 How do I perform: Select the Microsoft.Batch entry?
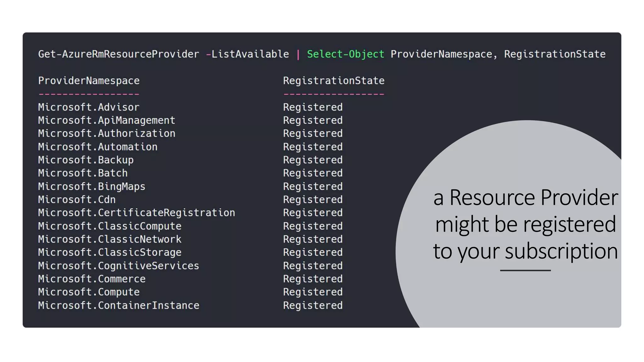pyautogui.click(x=83, y=173)
